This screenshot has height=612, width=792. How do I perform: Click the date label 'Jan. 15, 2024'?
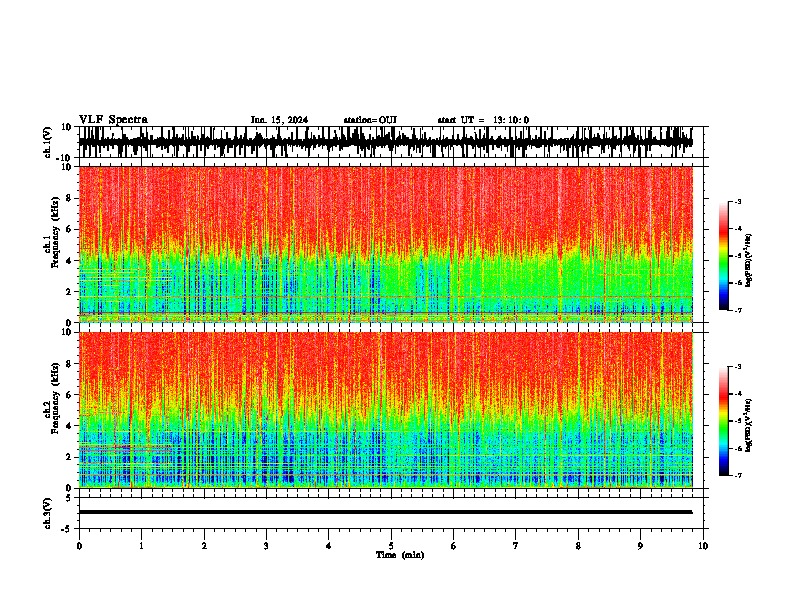(279, 120)
